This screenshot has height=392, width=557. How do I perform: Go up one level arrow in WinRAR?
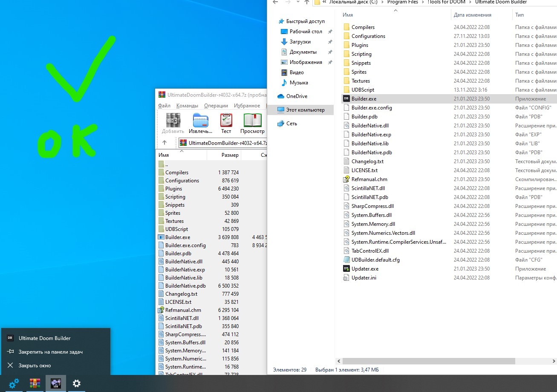pyautogui.click(x=165, y=143)
